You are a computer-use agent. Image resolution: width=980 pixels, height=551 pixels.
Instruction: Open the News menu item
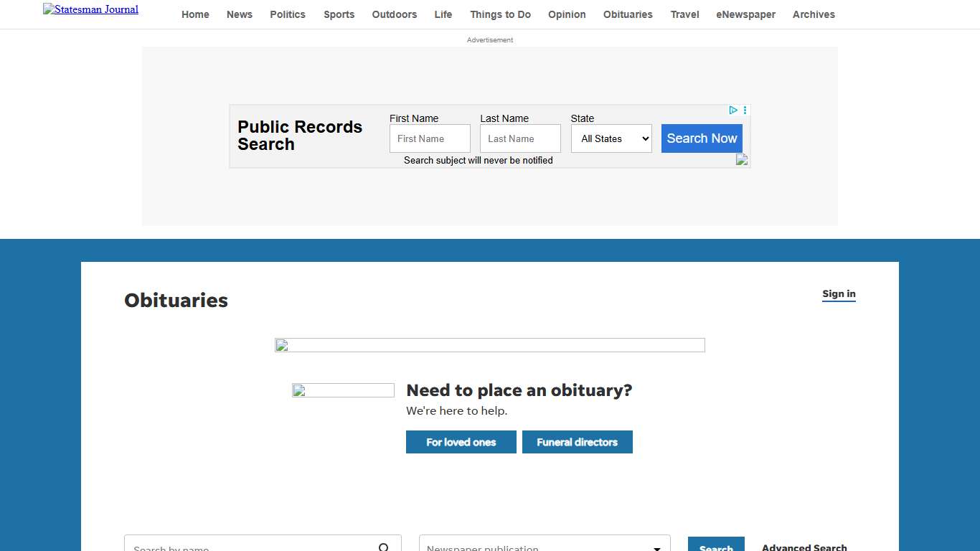tap(240, 14)
